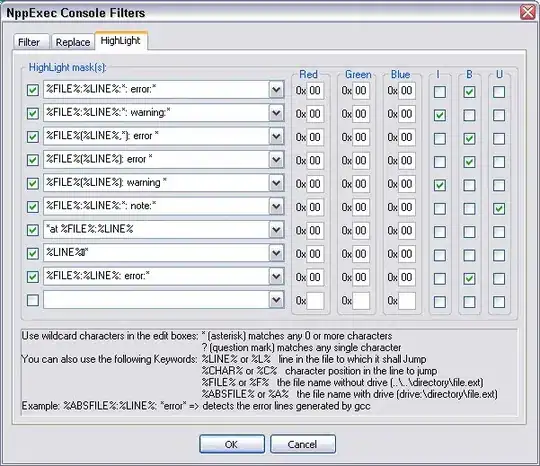Edit Red hex value of the first row
This screenshot has width=540, height=466.
pos(315,91)
